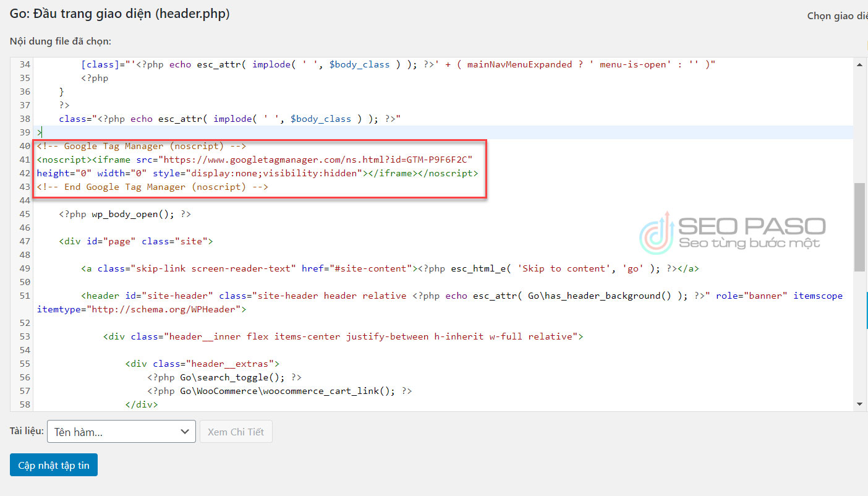This screenshot has width=868, height=496.
Task: Click line number 53 in the gutter
Action: (x=25, y=336)
